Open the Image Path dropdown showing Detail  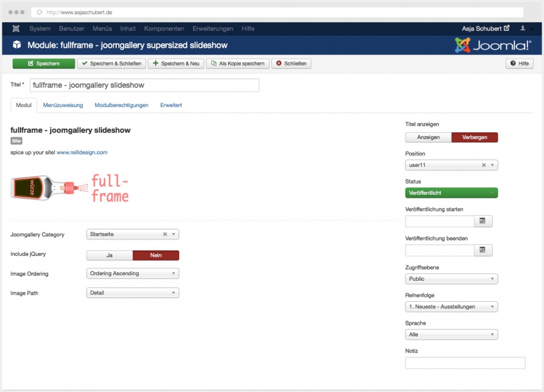pos(132,293)
